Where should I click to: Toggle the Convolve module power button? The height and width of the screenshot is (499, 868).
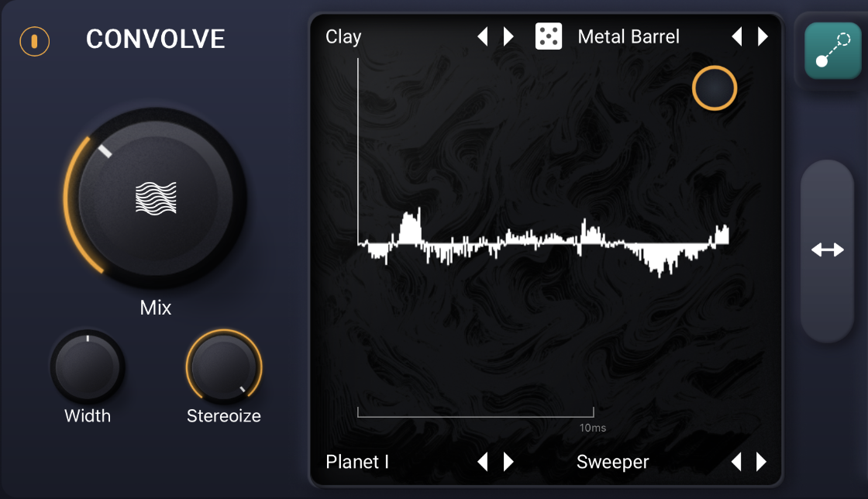coord(34,41)
